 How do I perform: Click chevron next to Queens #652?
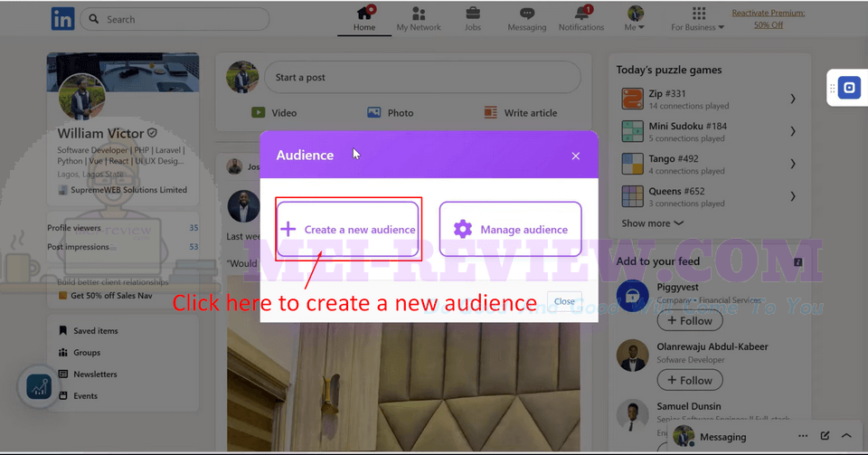click(793, 196)
